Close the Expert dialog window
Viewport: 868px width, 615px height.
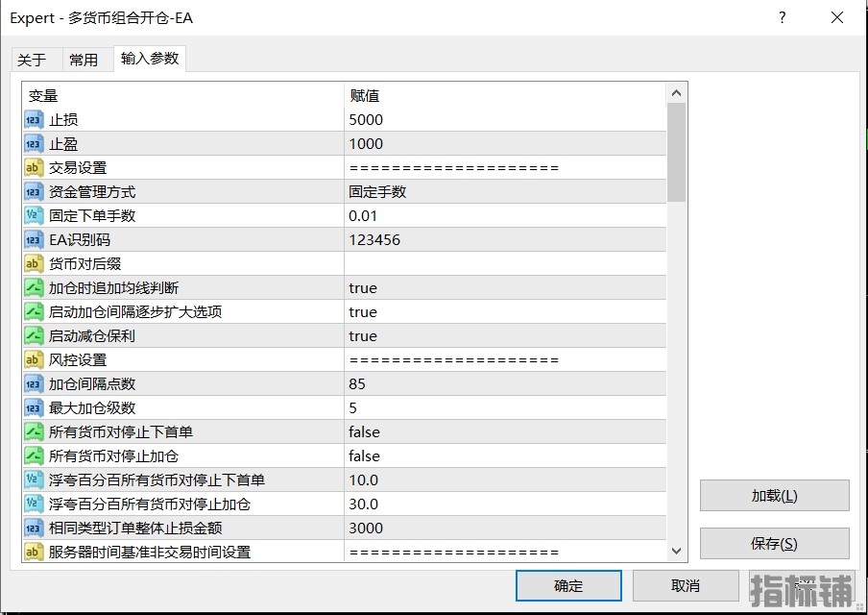[x=837, y=17]
